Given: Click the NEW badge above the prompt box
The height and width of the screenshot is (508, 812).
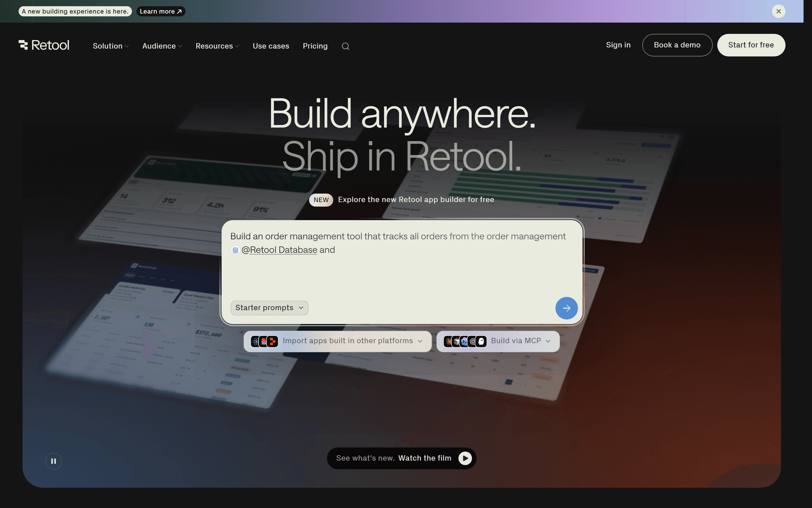Looking at the screenshot, I should click(x=321, y=200).
